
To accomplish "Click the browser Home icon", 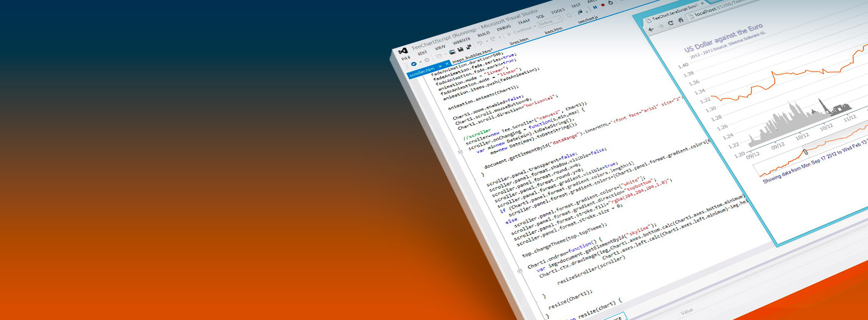I will (x=681, y=20).
